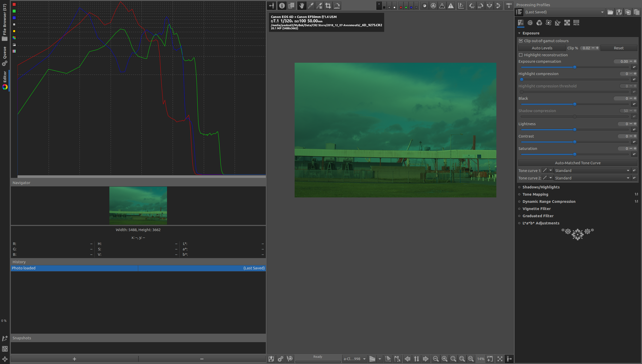The height and width of the screenshot is (364, 642).
Task: Toggle clipped highlight indication warning
Action: click(451, 6)
